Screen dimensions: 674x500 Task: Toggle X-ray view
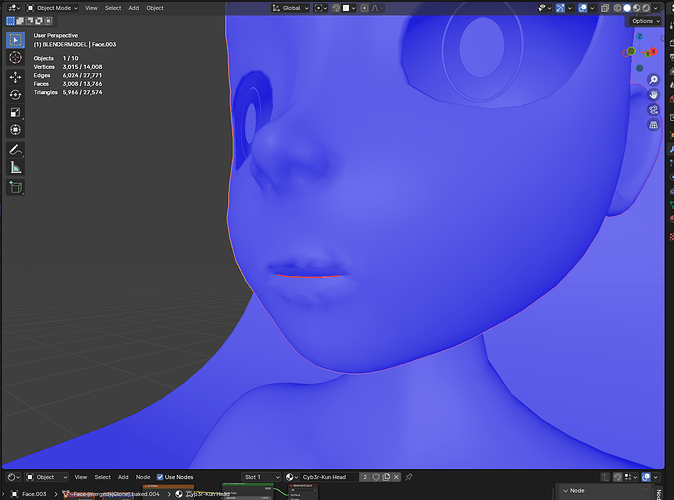pos(605,8)
